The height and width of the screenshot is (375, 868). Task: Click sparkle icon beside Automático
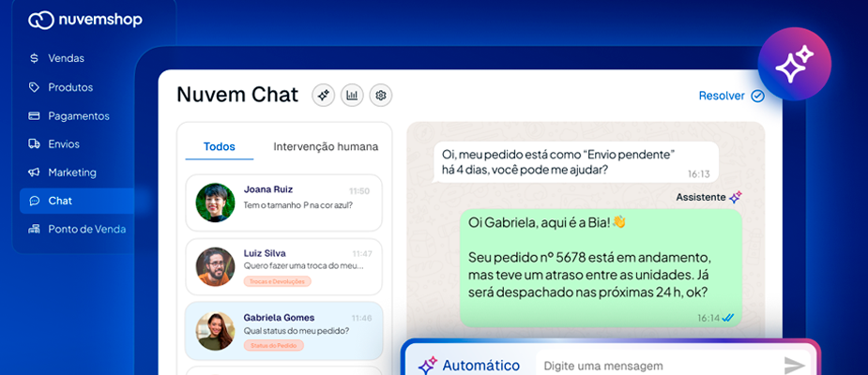tap(427, 366)
